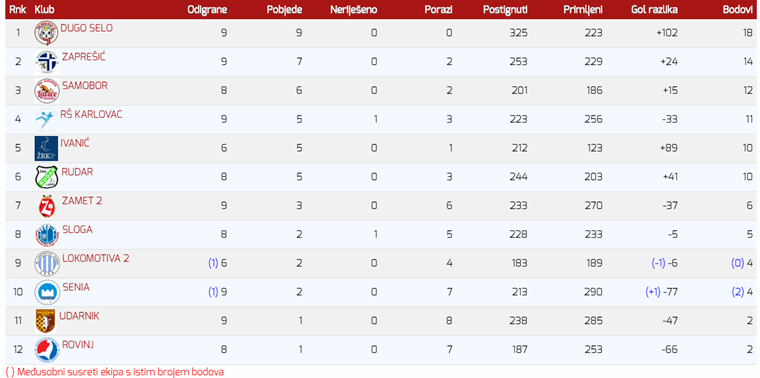Viewport: 760px width, 378px height.
Task: Click the Senia blue circle logo
Action: (47, 292)
